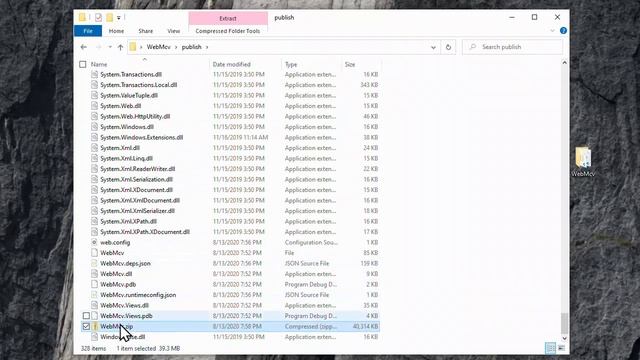Viewport: 640px width, 360px height.
Task: Open the Home ribbon tab
Action: point(116,31)
